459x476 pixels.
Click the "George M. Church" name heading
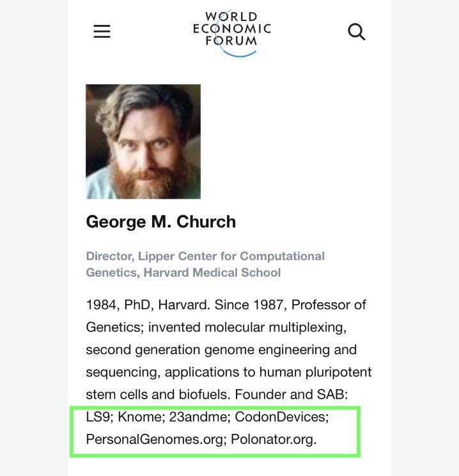pyautogui.click(x=161, y=222)
